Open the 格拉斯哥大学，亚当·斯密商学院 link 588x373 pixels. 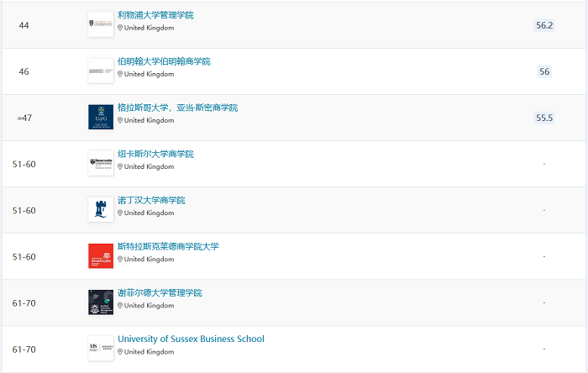[177, 108]
